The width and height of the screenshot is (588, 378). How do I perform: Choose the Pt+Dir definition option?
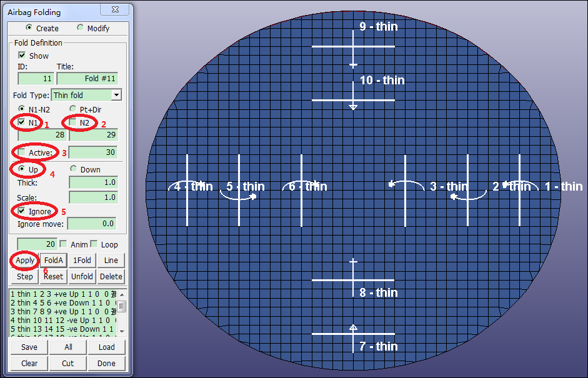point(72,109)
